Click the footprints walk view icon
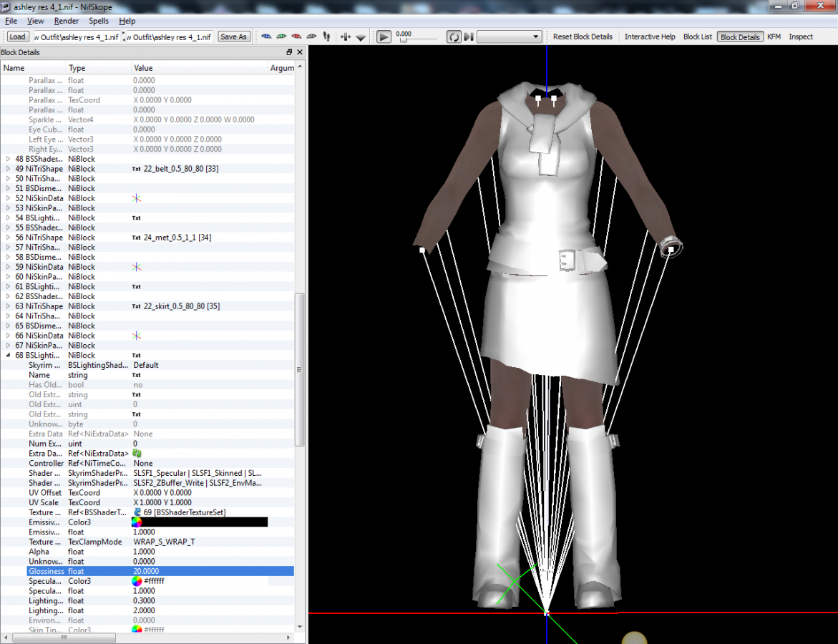The width and height of the screenshot is (838, 644). (327, 36)
